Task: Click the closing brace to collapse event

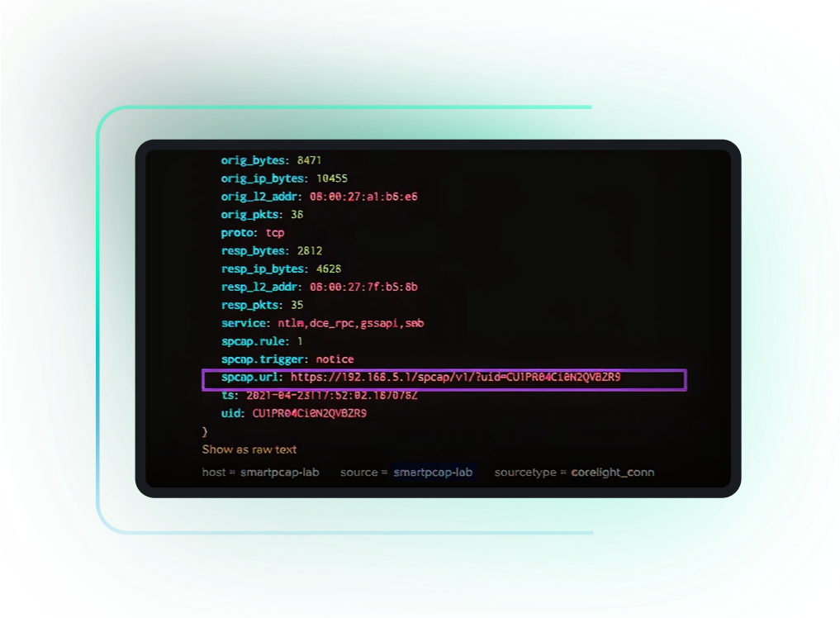Action: 204,430
